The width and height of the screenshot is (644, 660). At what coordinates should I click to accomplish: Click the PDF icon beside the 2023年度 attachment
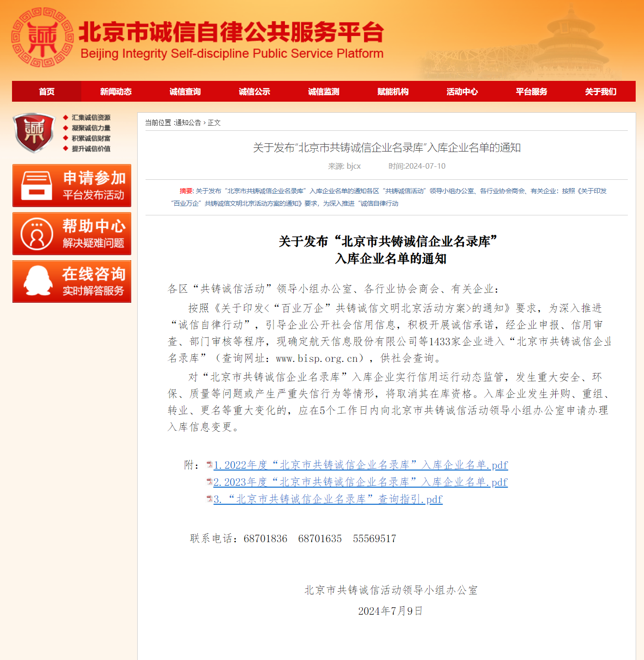click(209, 482)
